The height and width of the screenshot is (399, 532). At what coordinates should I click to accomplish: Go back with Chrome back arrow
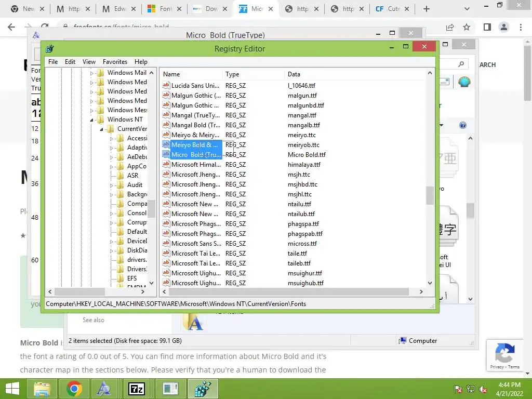11,27
